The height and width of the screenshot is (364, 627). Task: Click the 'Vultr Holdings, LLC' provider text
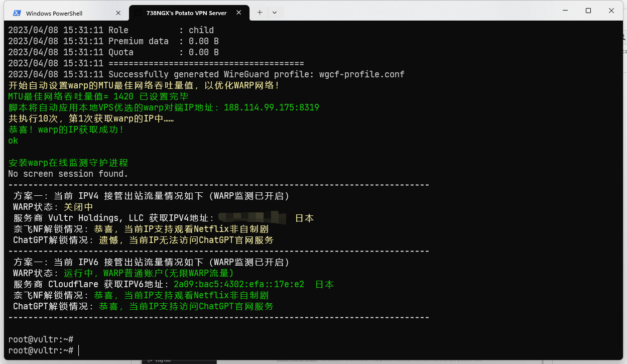click(x=96, y=218)
